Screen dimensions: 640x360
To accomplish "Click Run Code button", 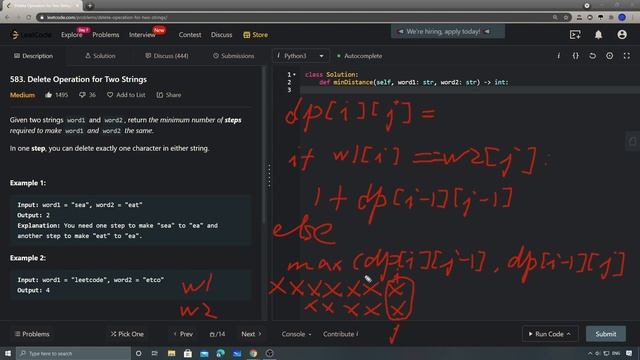I will point(550,334).
